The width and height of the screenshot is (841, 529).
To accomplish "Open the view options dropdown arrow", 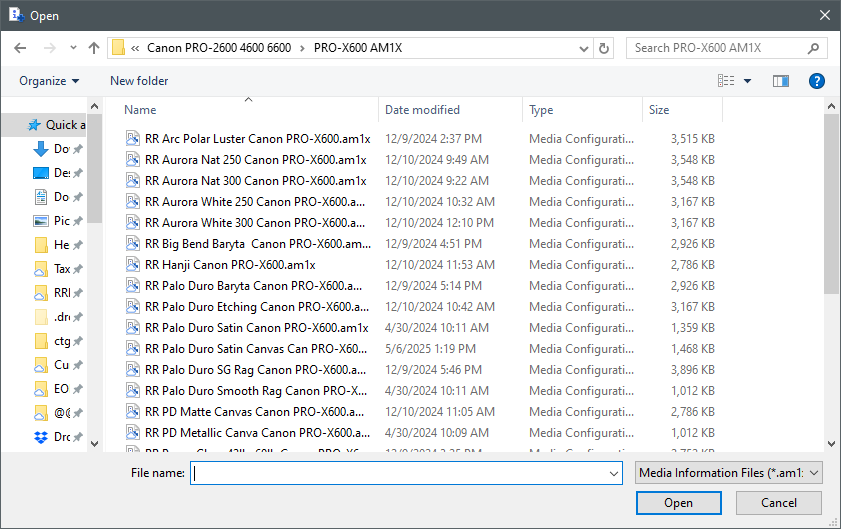I will [748, 81].
